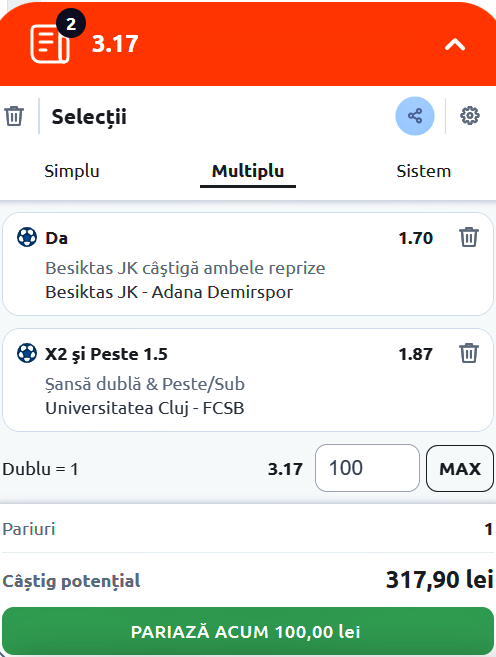Switch to the Simplu tab
The height and width of the screenshot is (657, 496).
pyautogui.click(x=72, y=171)
